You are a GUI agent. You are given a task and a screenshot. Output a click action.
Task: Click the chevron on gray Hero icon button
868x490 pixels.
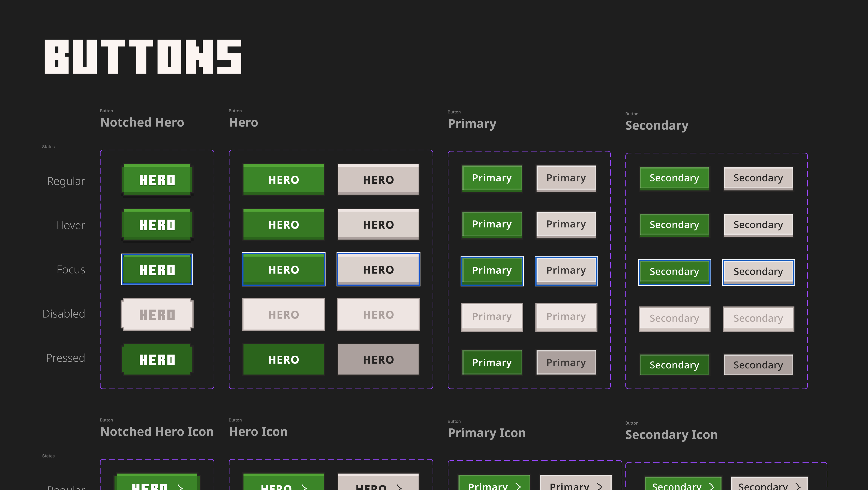(399, 487)
